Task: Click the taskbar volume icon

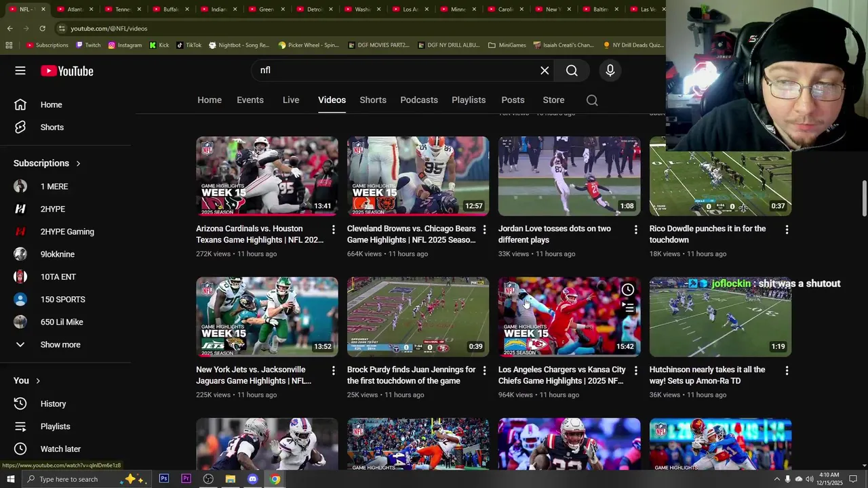Action: pos(810,479)
